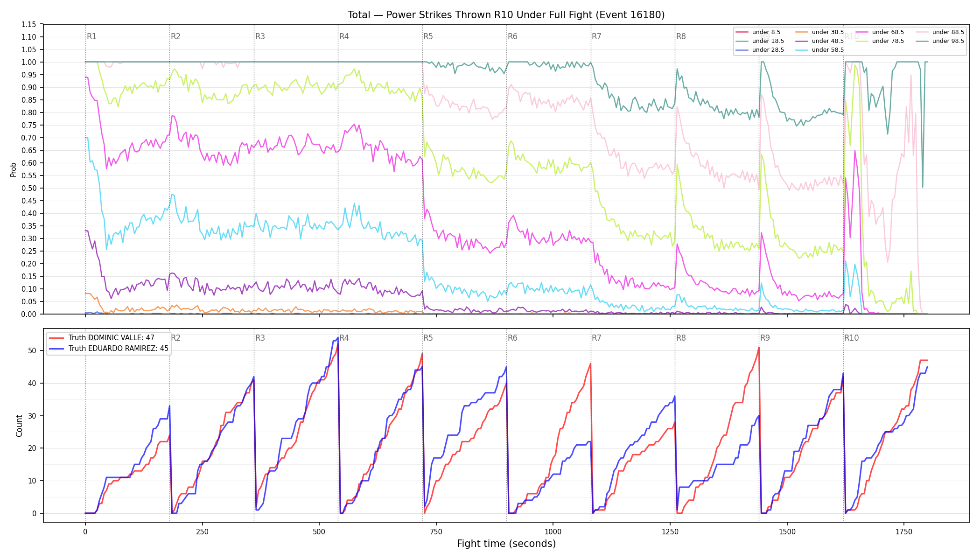980x560 pixels.
Task: Select the 'under 8.5' legend label
Action: coord(766,32)
